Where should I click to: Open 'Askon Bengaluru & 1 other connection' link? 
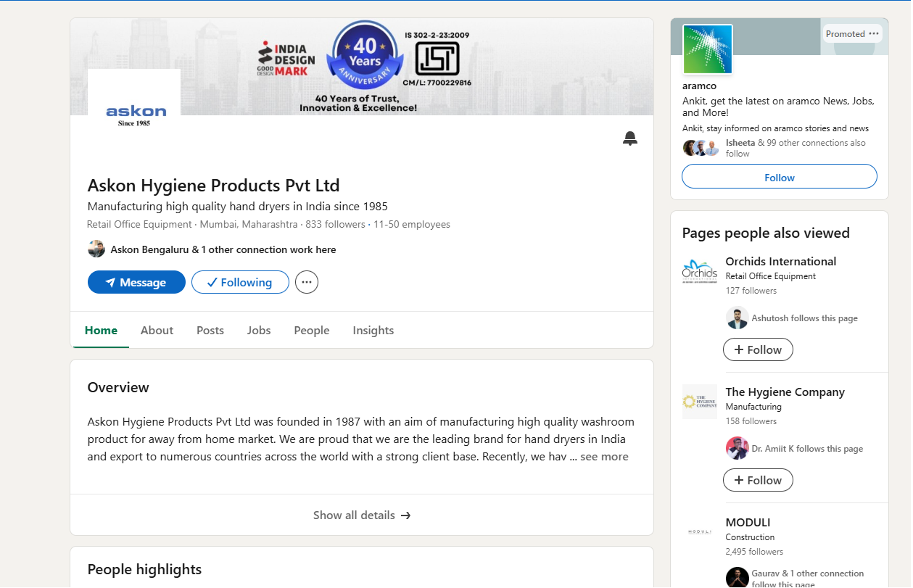point(223,249)
